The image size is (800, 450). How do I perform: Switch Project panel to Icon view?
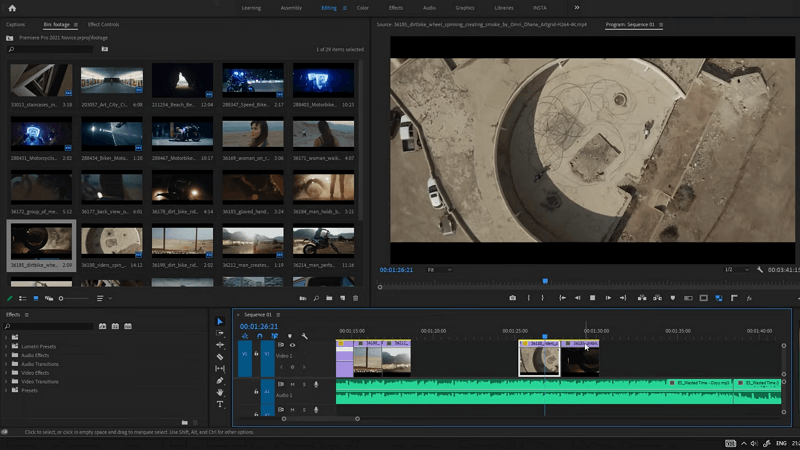tap(36, 298)
